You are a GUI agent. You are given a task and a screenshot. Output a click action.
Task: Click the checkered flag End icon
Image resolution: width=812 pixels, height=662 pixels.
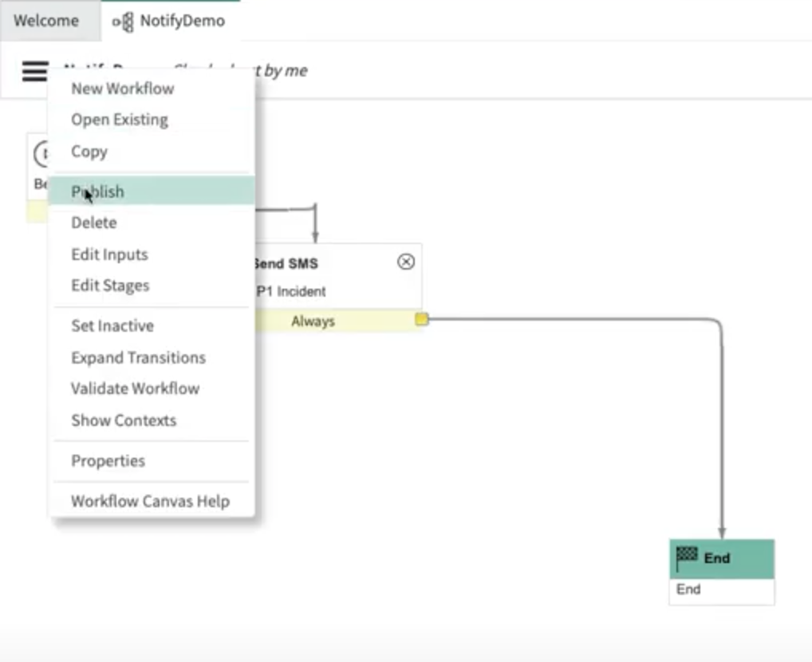[688, 558]
